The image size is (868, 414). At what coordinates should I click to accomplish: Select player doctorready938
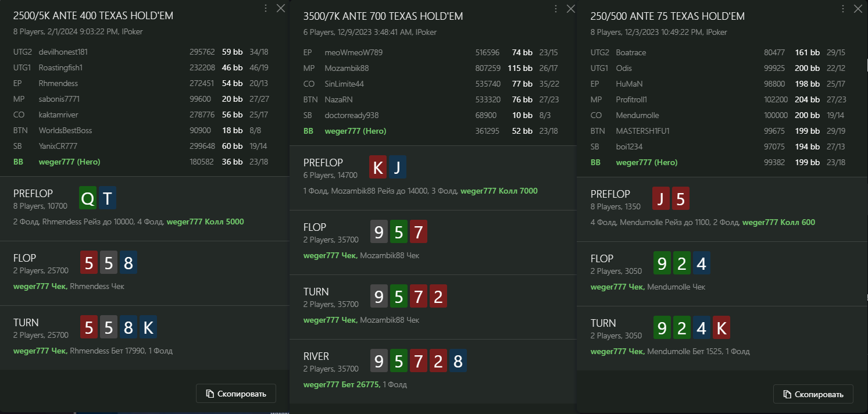[351, 115]
